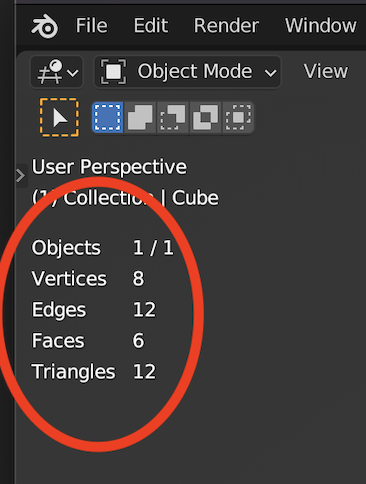Choose the Intersect Selection mode icon

238,117
